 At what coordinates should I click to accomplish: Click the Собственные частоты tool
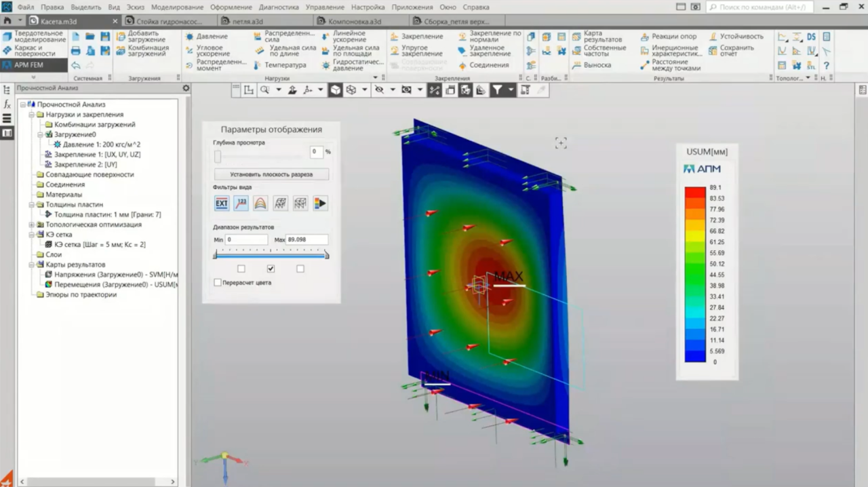pyautogui.click(x=603, y=50)
